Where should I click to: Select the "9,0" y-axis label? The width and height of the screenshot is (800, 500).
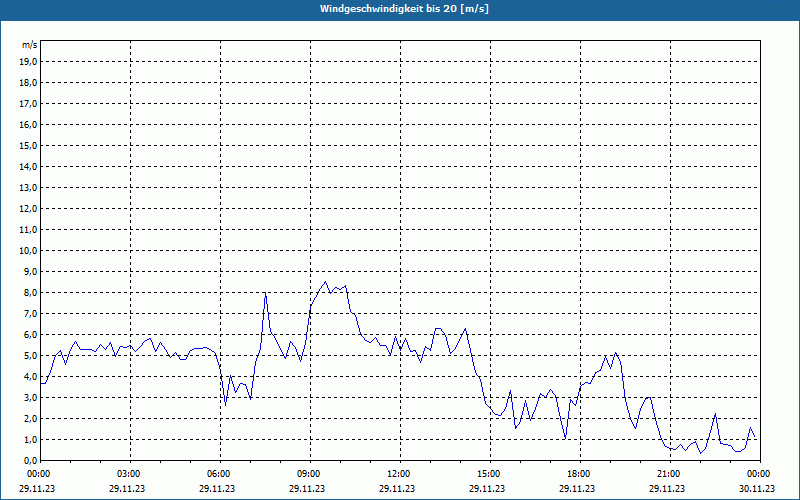[x=31, y=271]
